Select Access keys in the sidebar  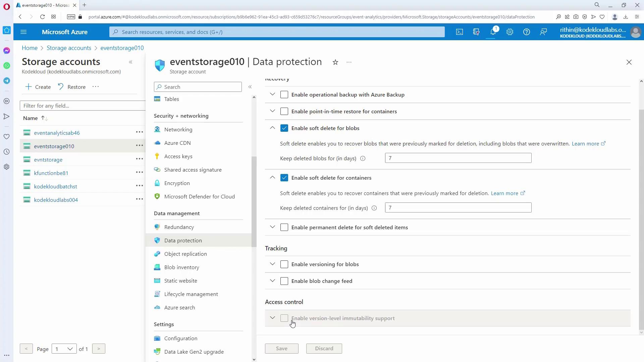click(x=178, y=156)
